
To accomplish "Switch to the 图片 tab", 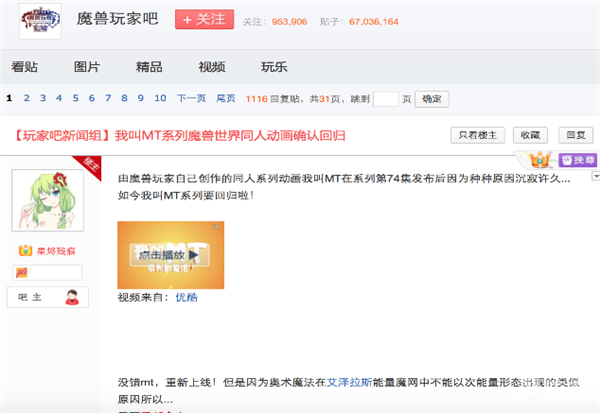I will coord(87,67).
